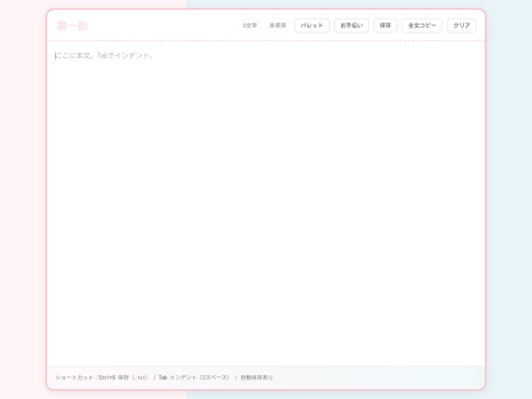Open the パレット panel
The height and width of the screenshot is (399, 532).
click(311, 26)
